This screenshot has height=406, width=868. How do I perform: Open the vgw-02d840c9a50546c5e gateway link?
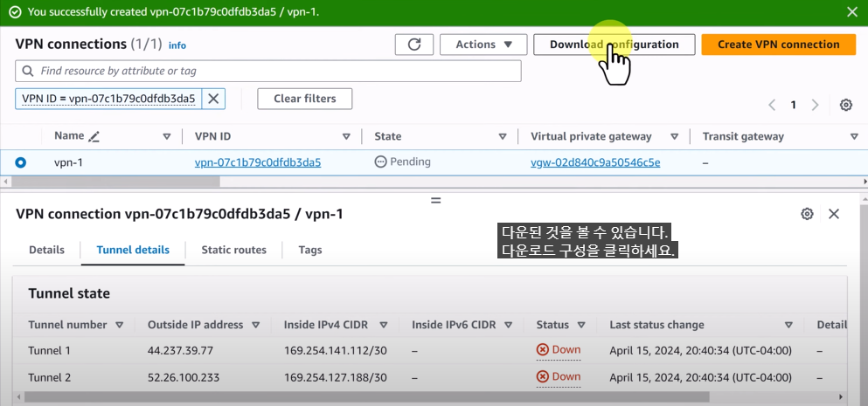click(595, 162)
